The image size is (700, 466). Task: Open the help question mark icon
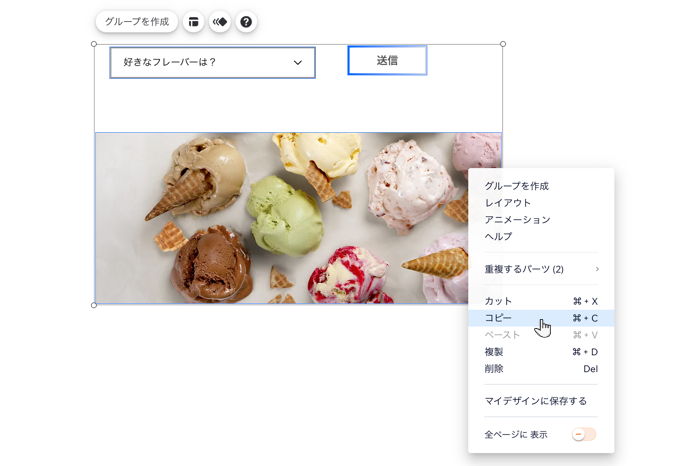pos(246,22)
